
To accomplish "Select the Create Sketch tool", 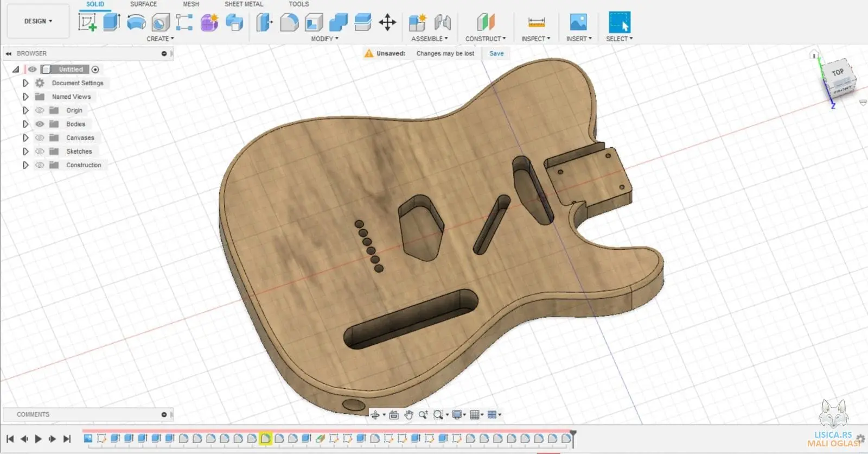I will click(87, 22).
